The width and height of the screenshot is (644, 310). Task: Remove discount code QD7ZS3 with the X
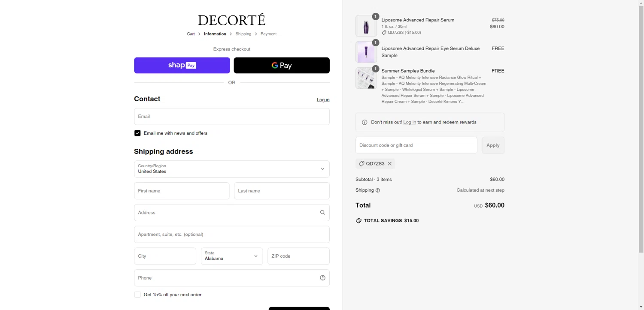tap(390, 163)
